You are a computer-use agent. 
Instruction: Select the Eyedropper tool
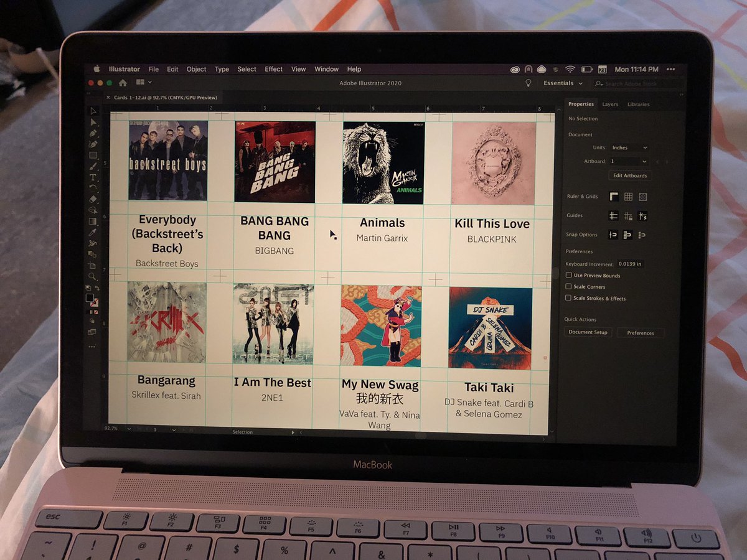pos(93,233)
